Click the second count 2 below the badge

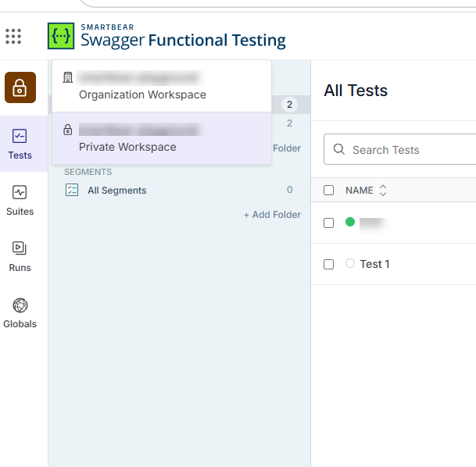[290, 123]
